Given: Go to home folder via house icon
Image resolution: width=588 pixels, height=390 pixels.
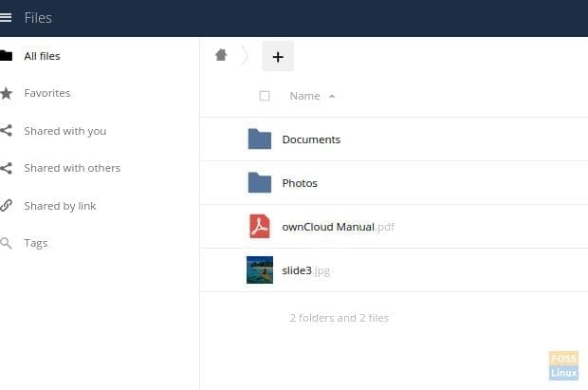Looking at the screenshot, I should coord(221,55).
